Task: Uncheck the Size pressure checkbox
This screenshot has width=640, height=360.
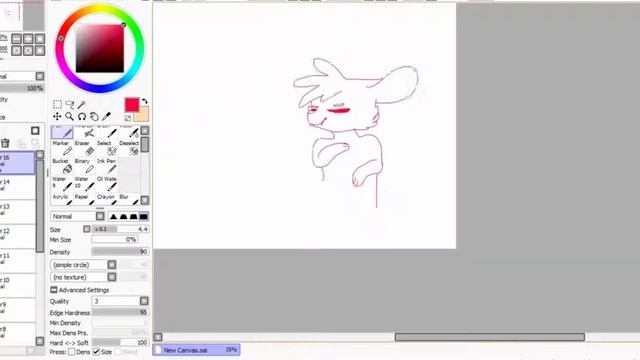Action: (x=96, y=351)
